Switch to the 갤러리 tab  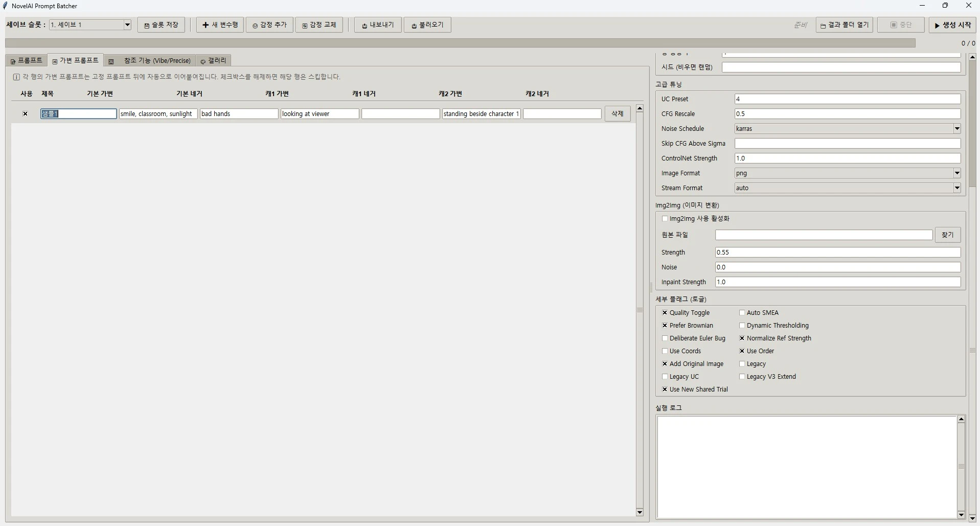click(213, 60)
